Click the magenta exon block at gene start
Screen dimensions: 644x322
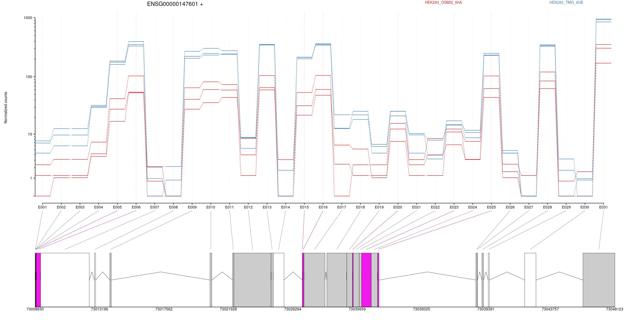pos(38,280)
